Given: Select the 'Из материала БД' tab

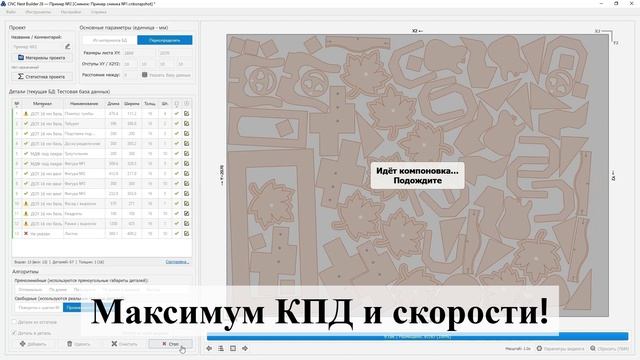Looking at the screenshot, I should [110, 40].
